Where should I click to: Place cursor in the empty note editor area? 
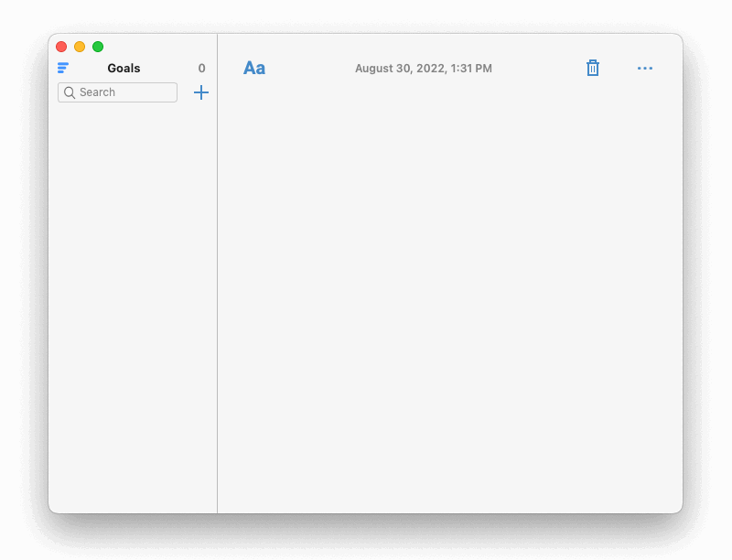(x=450, y=298)
